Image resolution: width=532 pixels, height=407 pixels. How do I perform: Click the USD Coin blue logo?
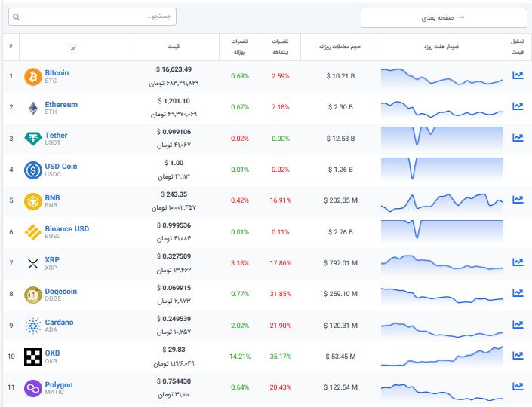[33, 170]
